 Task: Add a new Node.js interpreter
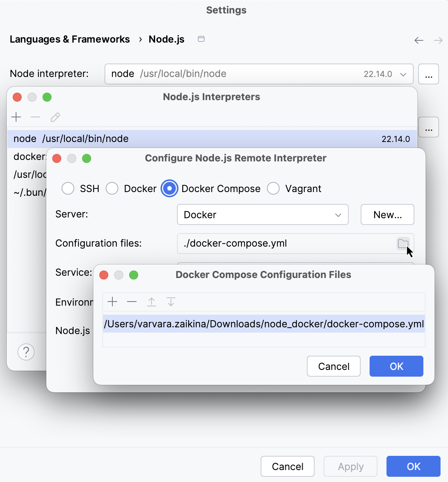[16, 117]
